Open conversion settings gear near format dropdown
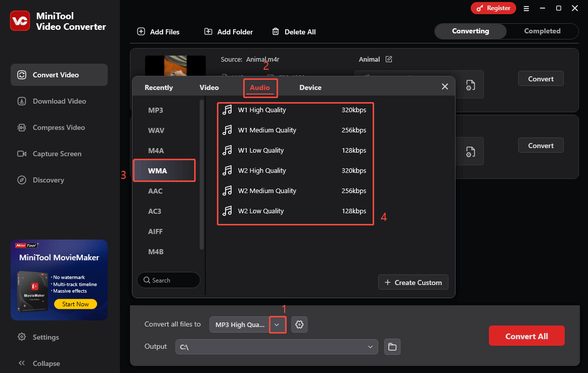Image resolution: width=588 pixels, height=373 pixels. click(x=299, y=324)
